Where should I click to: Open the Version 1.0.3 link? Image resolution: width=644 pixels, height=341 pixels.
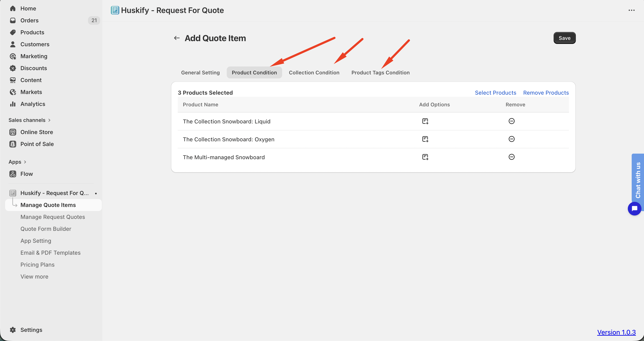[616, 332]
